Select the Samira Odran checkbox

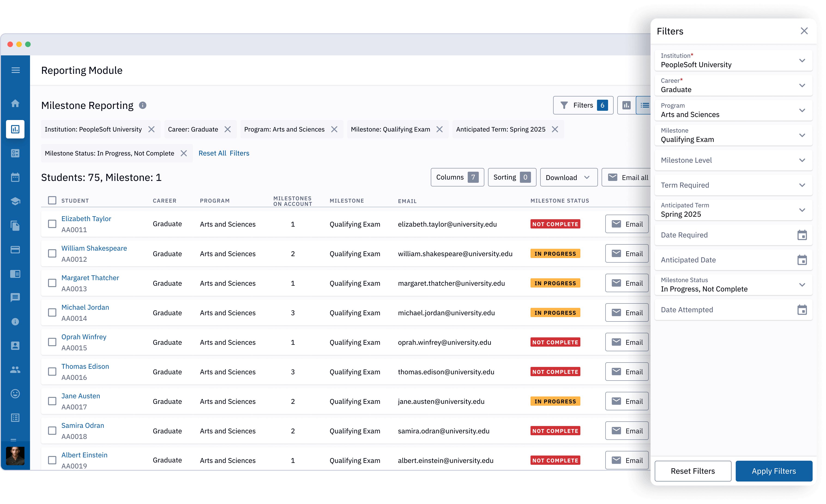pos(52,430)
